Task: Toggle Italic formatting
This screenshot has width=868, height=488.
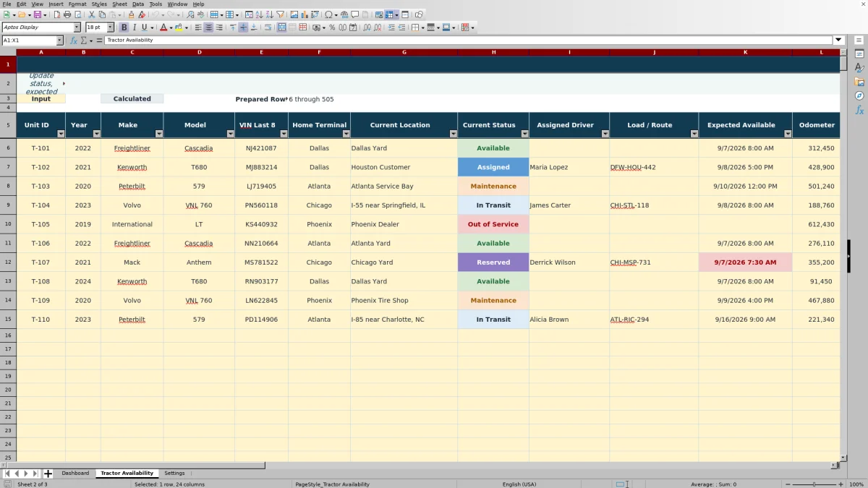Action: click(134, 27)
